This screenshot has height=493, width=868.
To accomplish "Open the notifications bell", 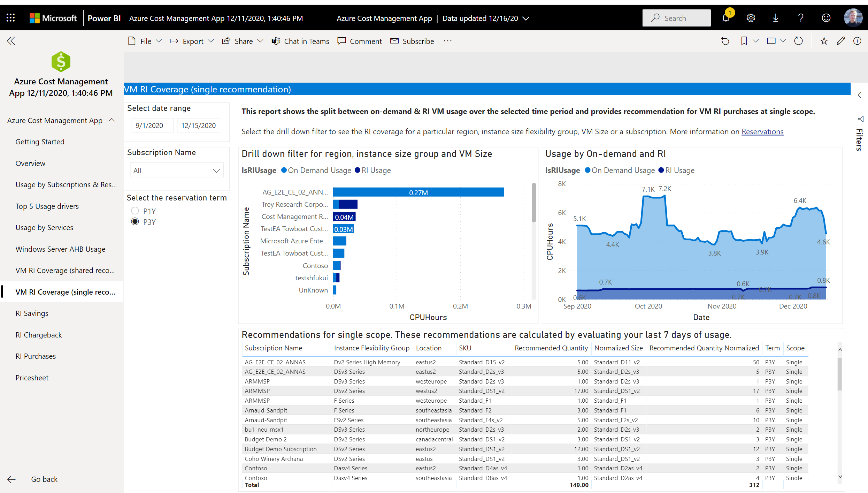I will 726,18.
